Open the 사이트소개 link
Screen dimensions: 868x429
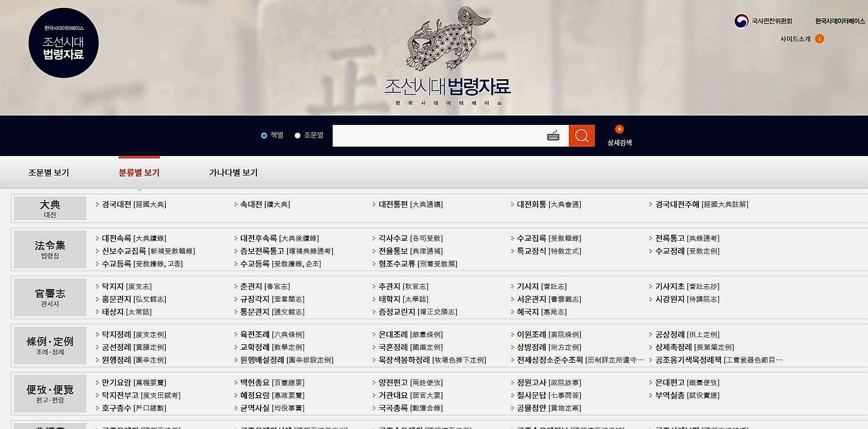795,39
